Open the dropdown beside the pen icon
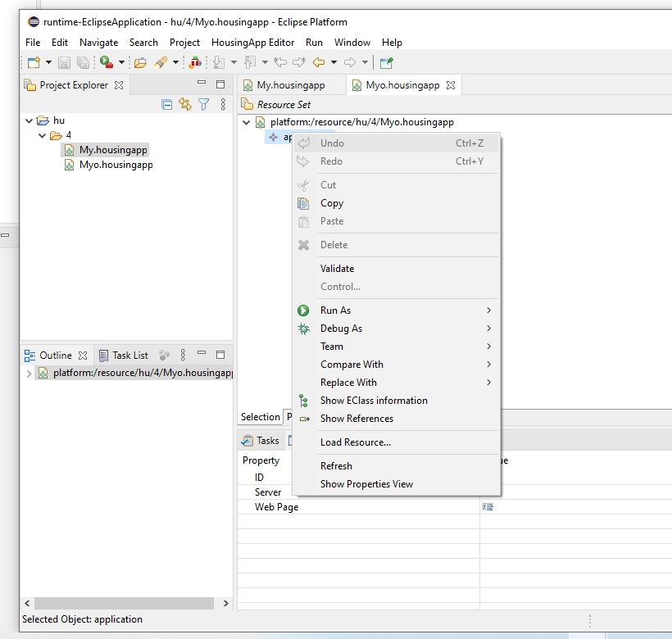The image size is (672, 639). (x=175, y=62)
